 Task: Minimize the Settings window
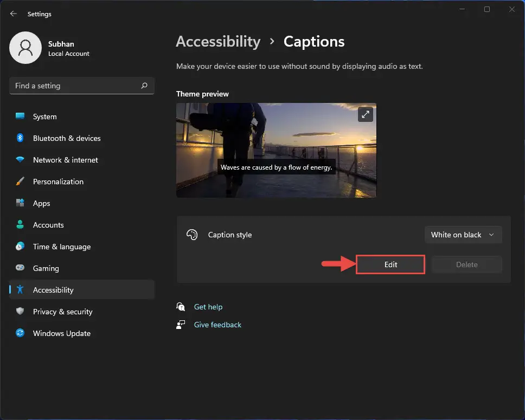[x=462, y=9]
